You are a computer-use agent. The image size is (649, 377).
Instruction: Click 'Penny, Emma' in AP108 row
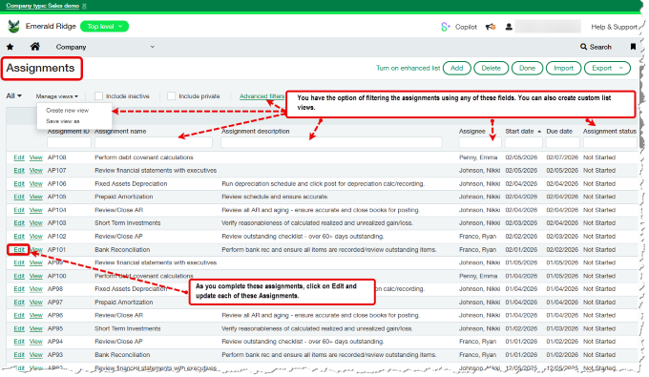[478, 158]
